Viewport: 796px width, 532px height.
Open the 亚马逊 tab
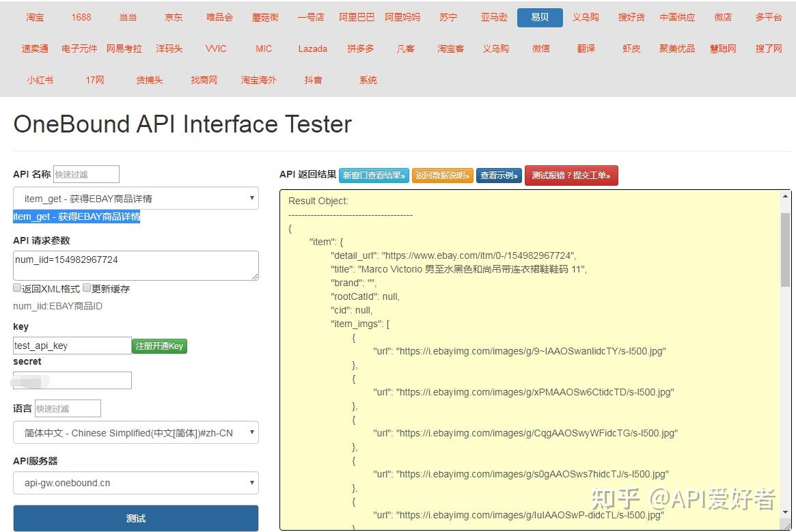coord(494,17)
